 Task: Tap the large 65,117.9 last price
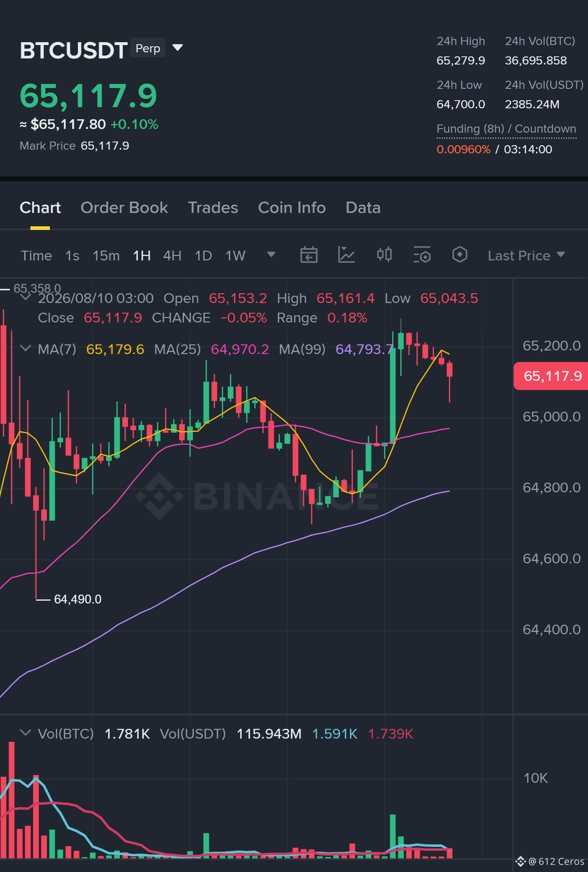tap(88, 96)
